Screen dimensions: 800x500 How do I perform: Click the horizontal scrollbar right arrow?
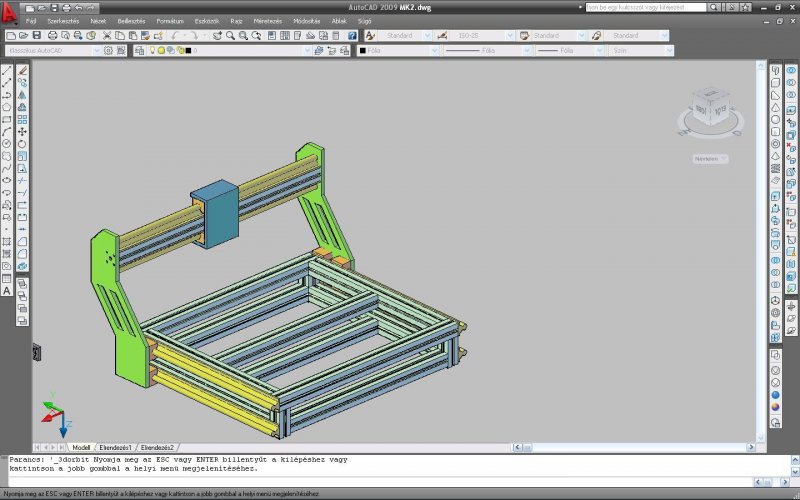[751, 447]
